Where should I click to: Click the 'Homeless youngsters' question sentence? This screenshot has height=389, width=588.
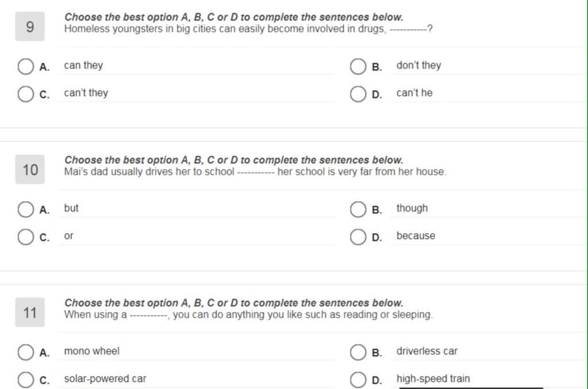tap(248, 29)
